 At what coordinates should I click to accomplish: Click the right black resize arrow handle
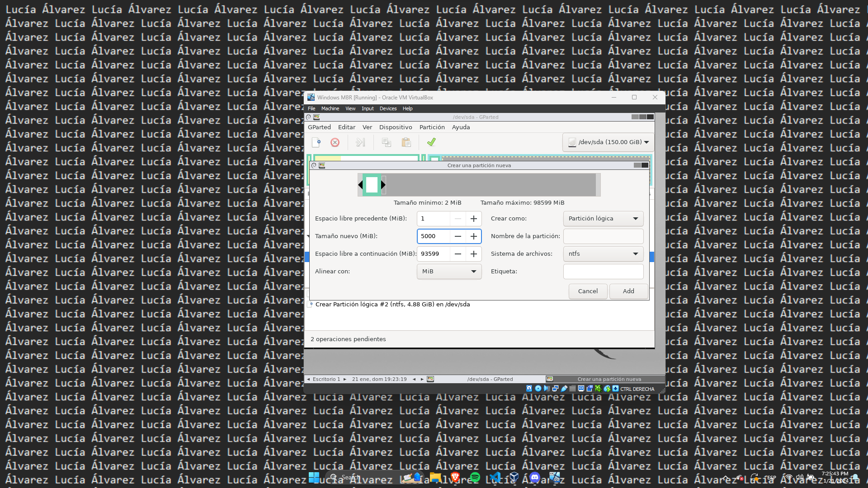383,184
